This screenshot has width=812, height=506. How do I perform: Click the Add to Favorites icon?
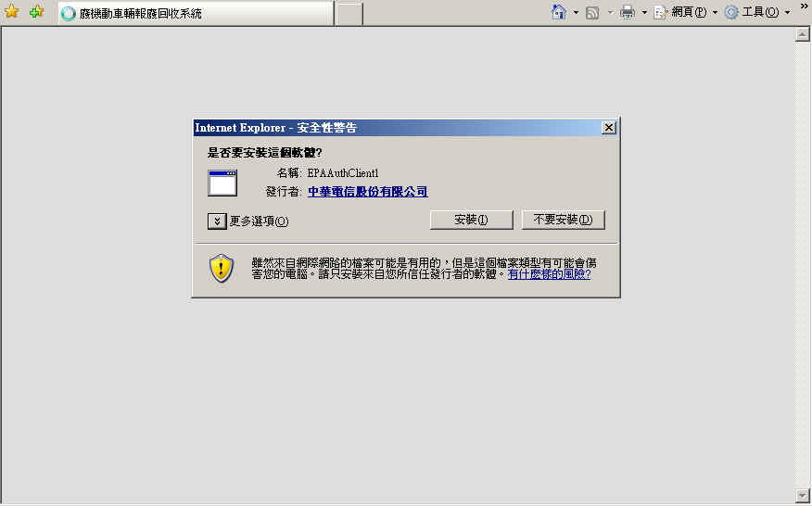tap(36, 11)
